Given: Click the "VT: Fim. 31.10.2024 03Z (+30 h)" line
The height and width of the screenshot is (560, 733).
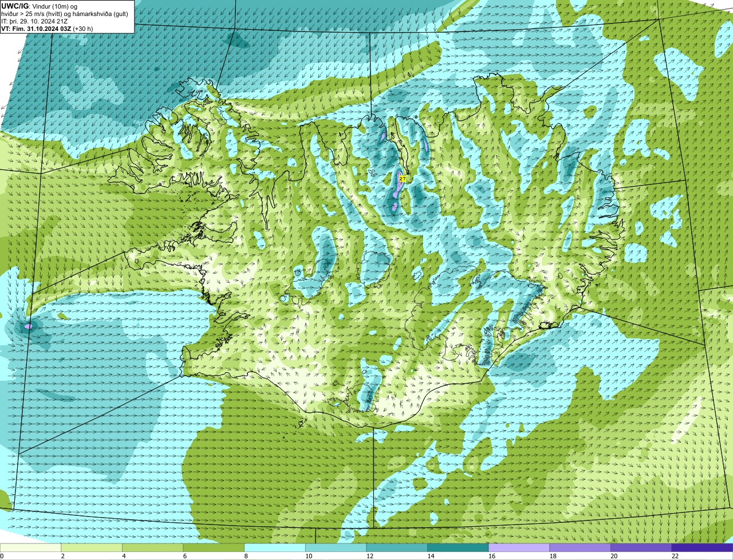Looking at the screenshot, I should click(x=47, y=29).
